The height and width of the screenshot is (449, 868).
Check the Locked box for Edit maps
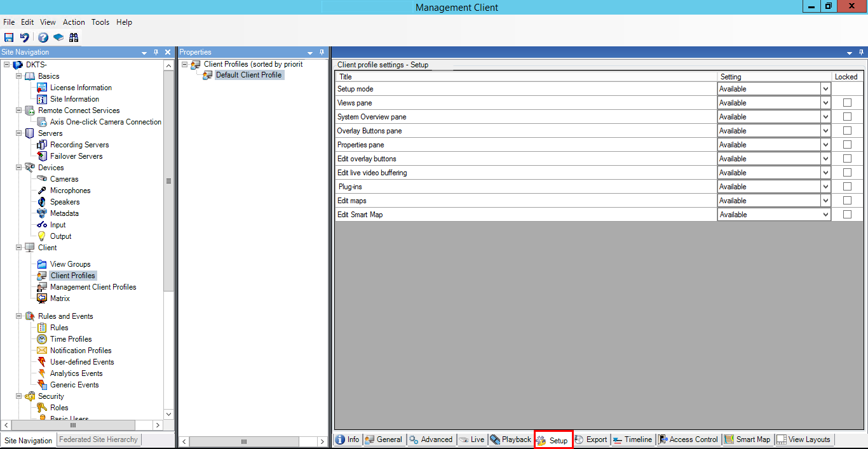click(x=847, y=200)
